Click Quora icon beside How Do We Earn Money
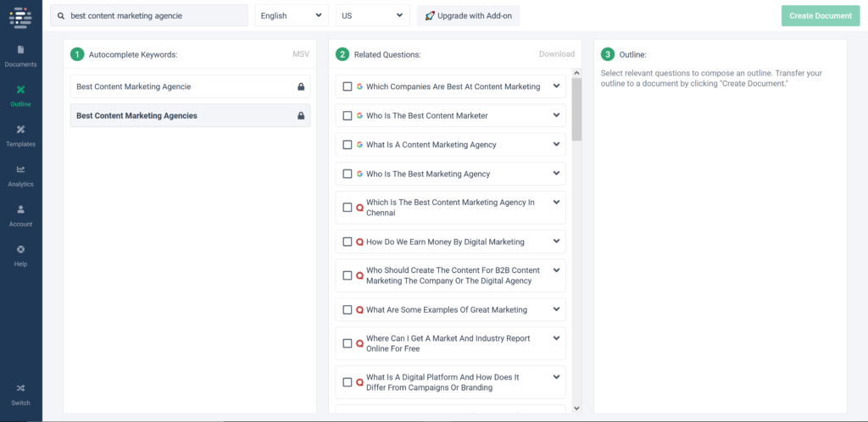 359,242
